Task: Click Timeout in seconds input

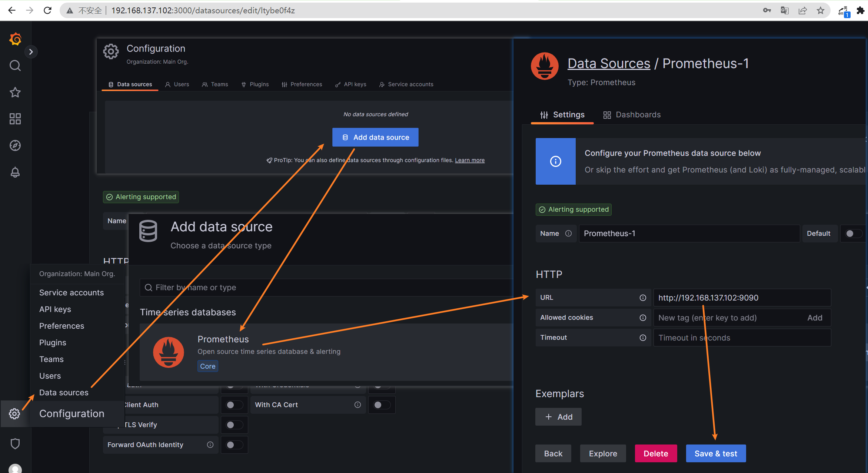Action: pyautogui.click(x=742, y=338)
